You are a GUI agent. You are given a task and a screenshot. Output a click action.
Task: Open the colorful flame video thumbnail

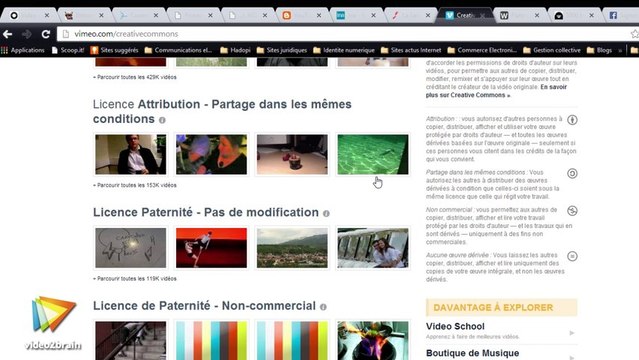[372, 340]
